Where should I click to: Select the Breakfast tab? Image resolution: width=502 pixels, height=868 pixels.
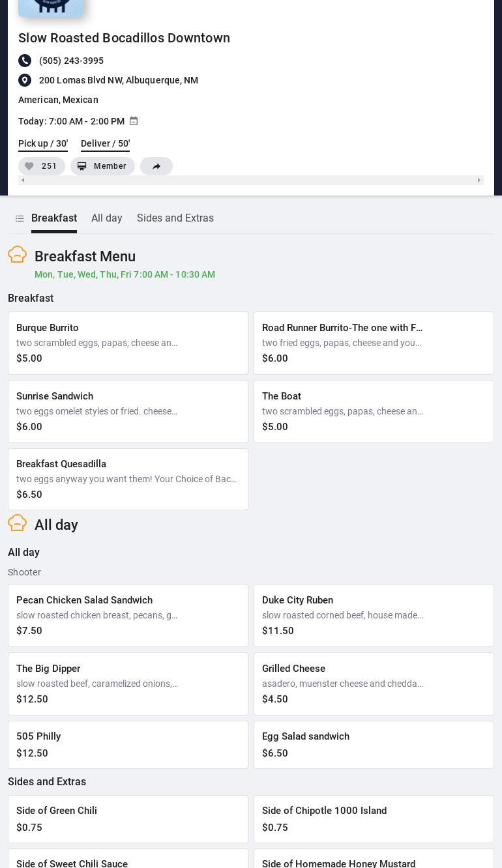point(54,218)
